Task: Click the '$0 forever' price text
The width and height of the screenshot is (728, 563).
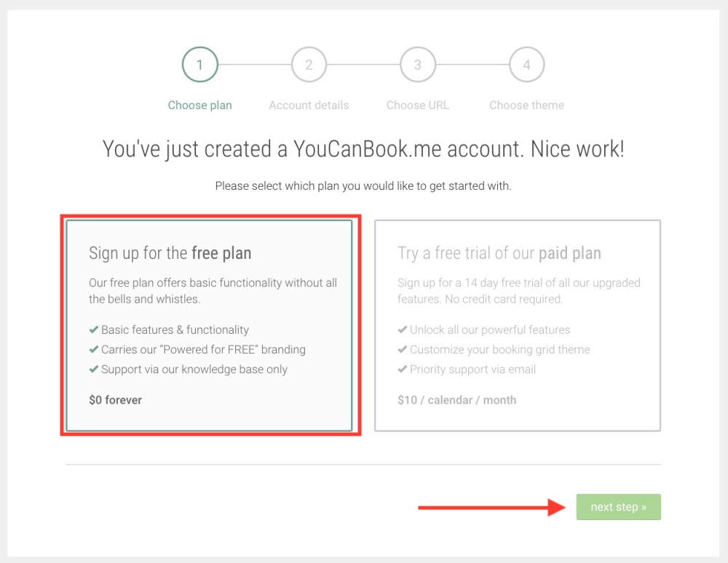Action: point(116,399)
